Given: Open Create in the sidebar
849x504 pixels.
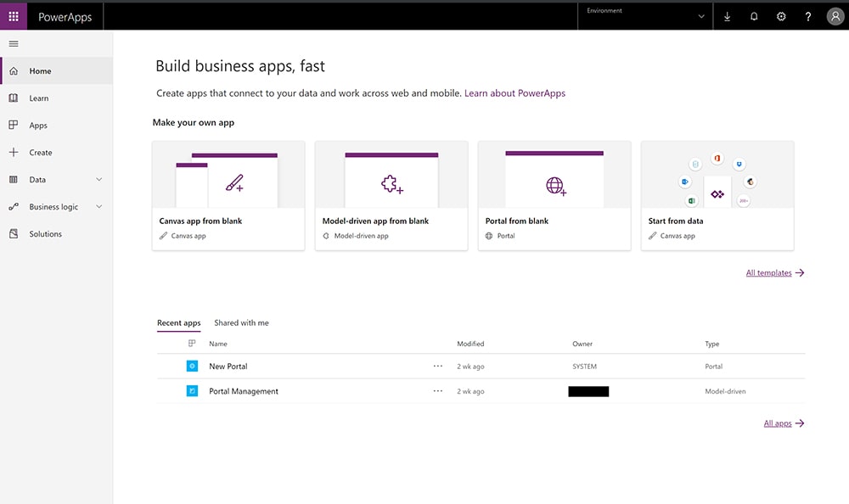Looking at the screenshot, I should [56, 152].
